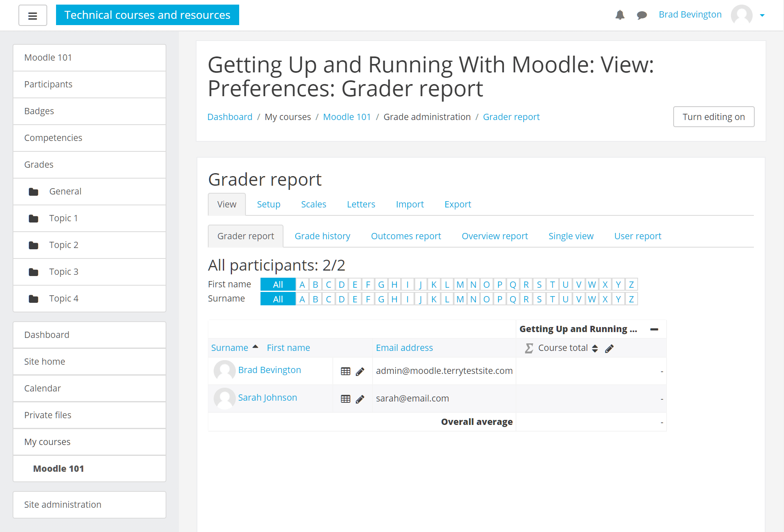Filter First name by All
This screenshot has height=532, width=784.
pos(278,284)
